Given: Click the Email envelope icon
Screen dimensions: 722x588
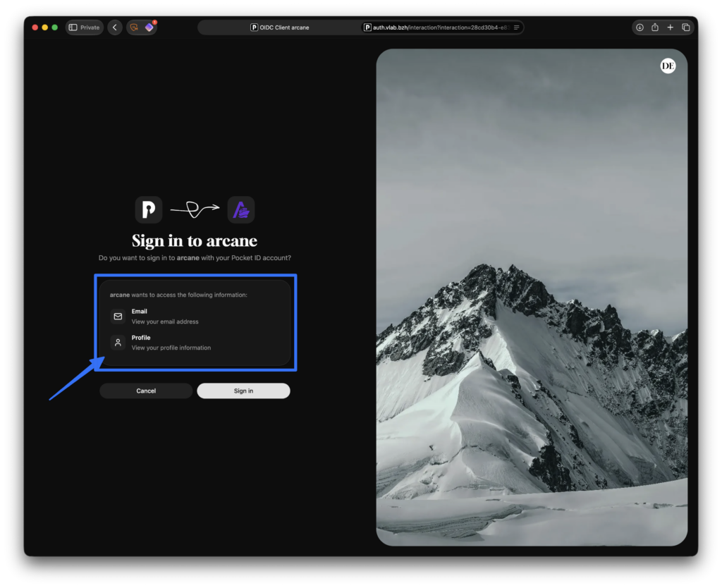Looking at the screenshot, I should click(x=118, y=317).
